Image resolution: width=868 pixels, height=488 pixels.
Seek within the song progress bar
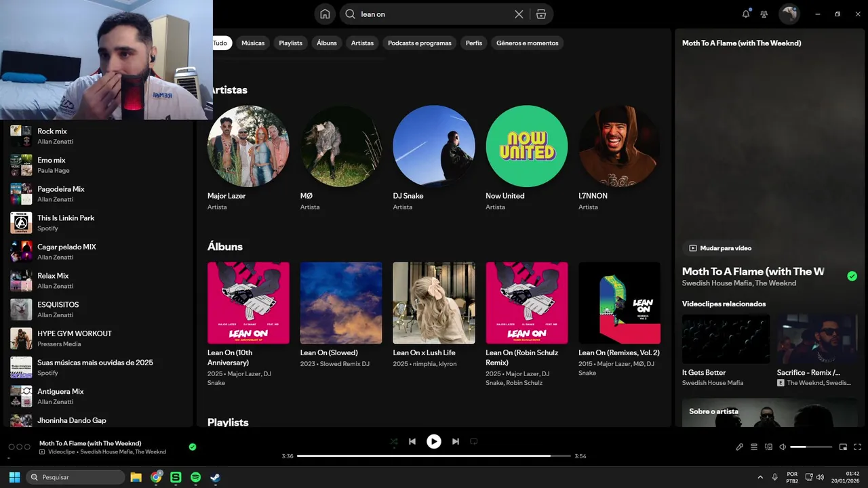434,456
